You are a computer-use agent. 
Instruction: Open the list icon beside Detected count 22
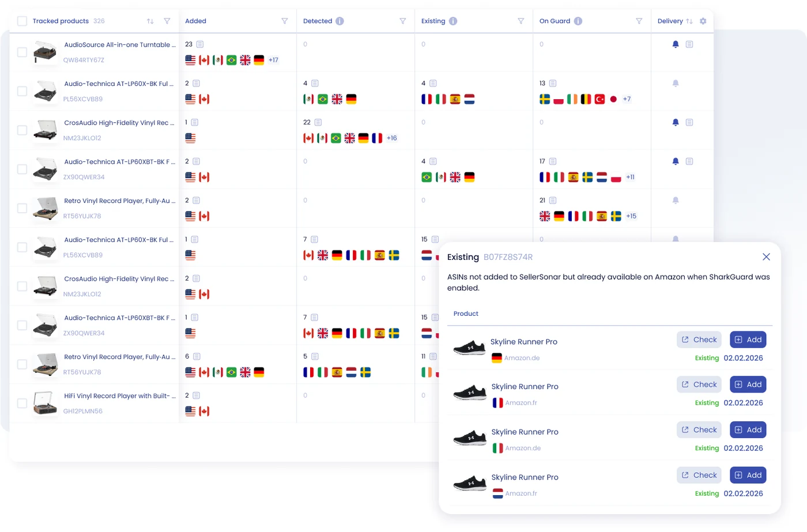coord(318,122)
